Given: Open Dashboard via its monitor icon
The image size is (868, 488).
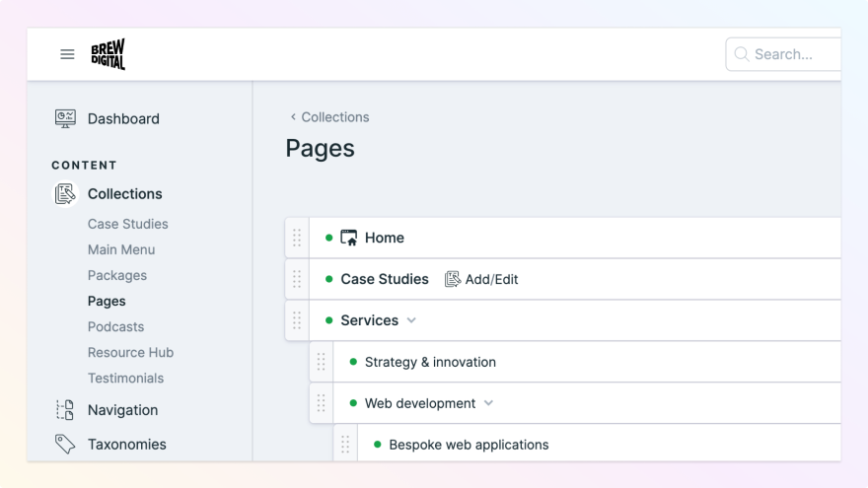Looking at the screenshot, I should [65, 118].
